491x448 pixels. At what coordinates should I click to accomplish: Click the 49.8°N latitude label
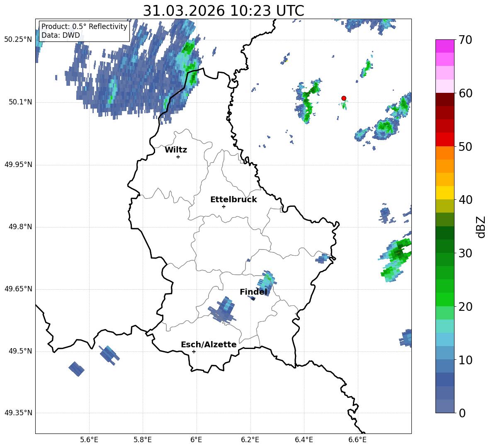(x=20, y=227)
